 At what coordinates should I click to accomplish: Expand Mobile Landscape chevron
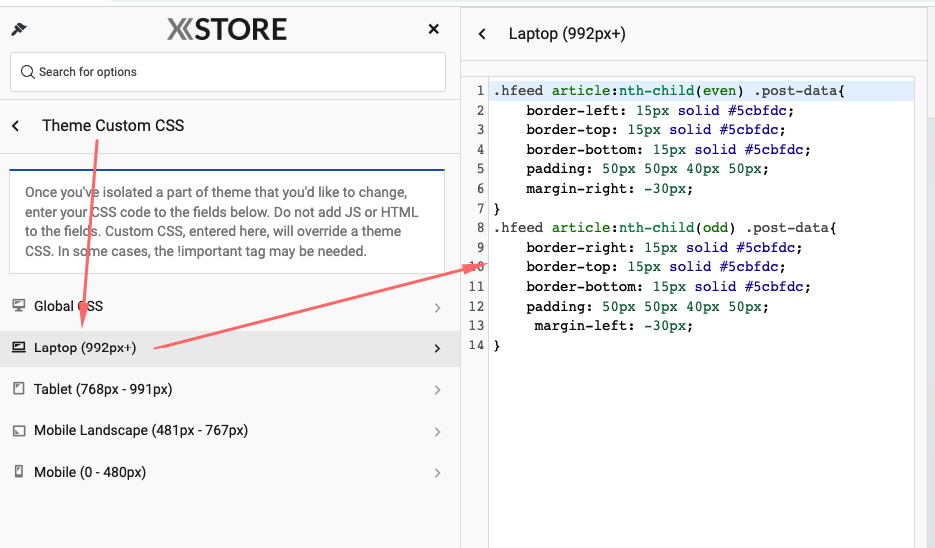coord(437,432)
